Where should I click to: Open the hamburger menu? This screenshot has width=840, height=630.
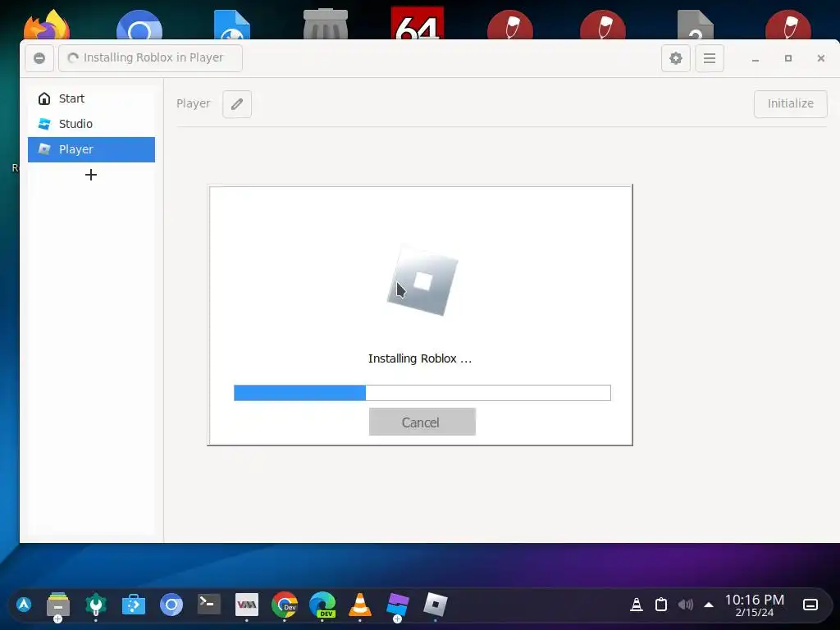pos(710,58)
